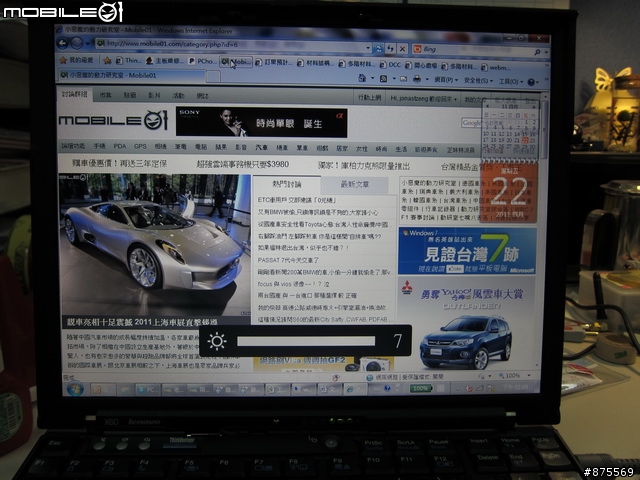Click the URL address bar field

click(231, 44)
